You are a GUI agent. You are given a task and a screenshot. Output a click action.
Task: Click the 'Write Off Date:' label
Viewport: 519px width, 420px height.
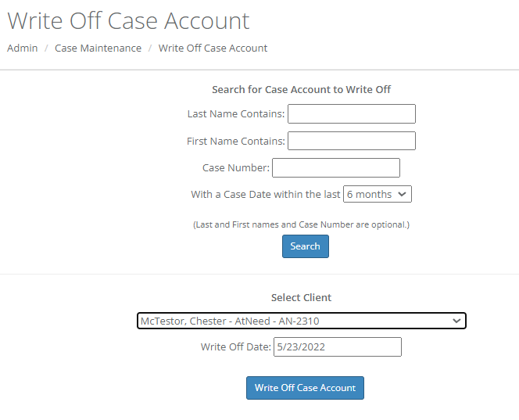point(235,346)
